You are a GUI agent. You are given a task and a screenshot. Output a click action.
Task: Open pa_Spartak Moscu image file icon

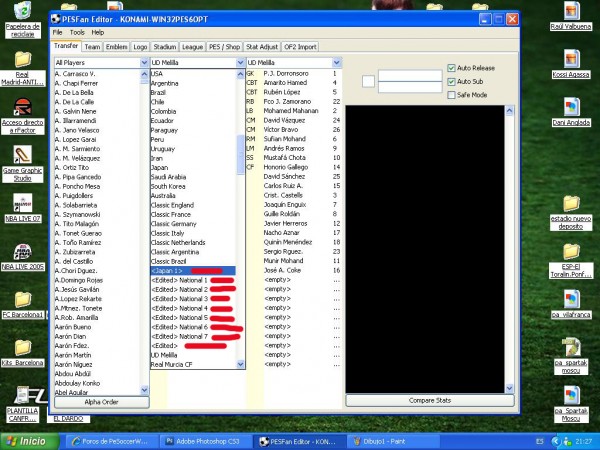click(x=571, y=396)
